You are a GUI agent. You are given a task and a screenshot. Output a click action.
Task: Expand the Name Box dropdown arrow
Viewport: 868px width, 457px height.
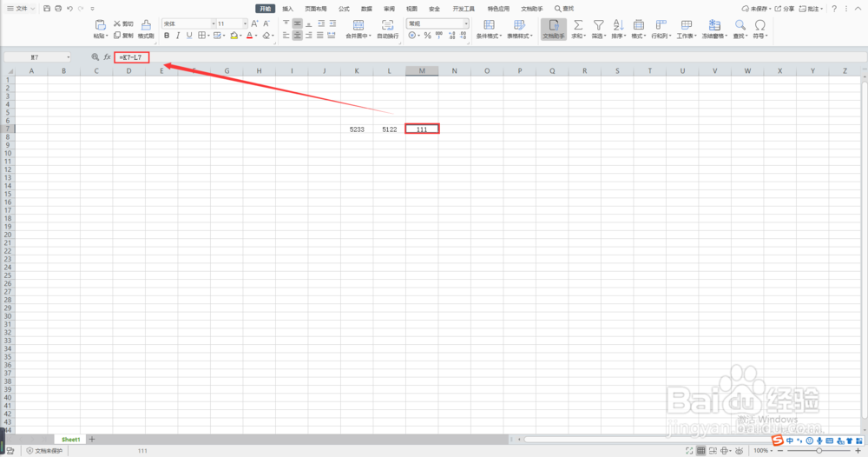(68, 57)
